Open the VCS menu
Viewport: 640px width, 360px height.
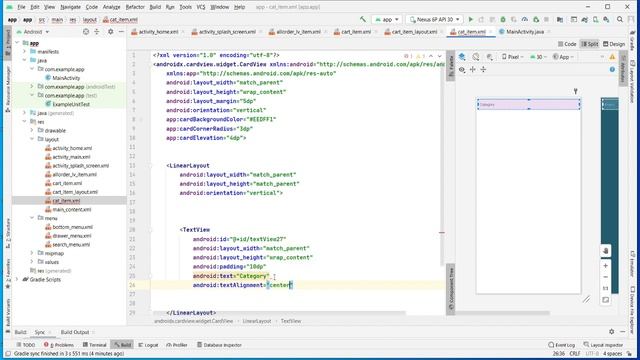201,7
